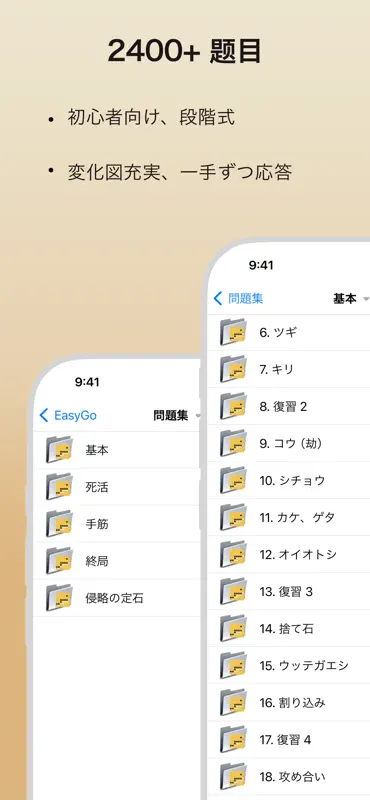The image size is (370, 800).
Task: Select the text 8. 復習 2
Action: pyautogui.click(x=283, y=407)
